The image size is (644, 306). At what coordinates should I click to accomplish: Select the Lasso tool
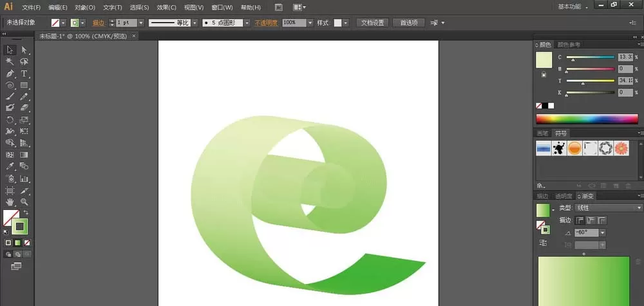(x=24, y=62)
